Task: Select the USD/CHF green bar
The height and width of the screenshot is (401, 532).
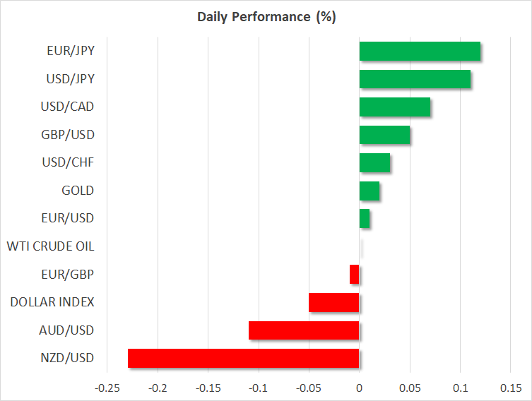Action: point(374,163)
